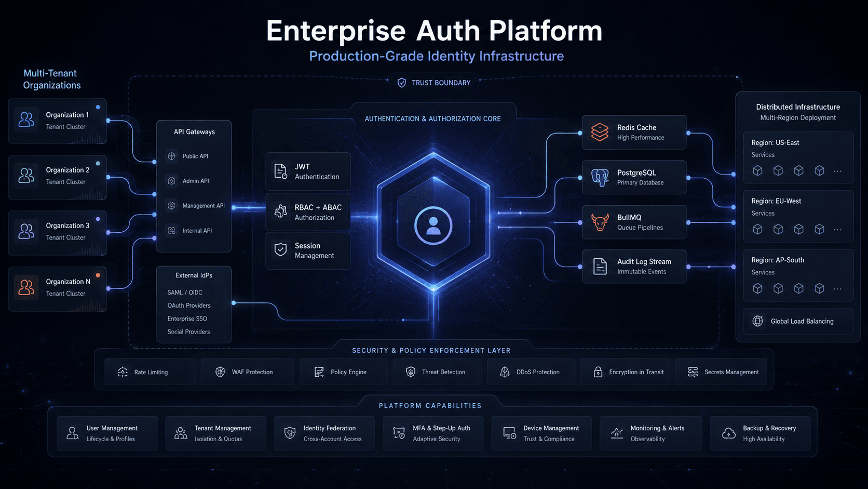The width and height of the screenshot is (868, 489).
Task: Expand more services ellipsis in Region EU-West
Action: click(837, 230)
